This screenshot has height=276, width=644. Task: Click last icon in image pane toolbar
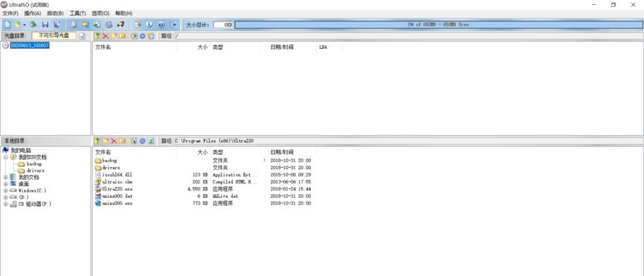[x=151, y=36]
